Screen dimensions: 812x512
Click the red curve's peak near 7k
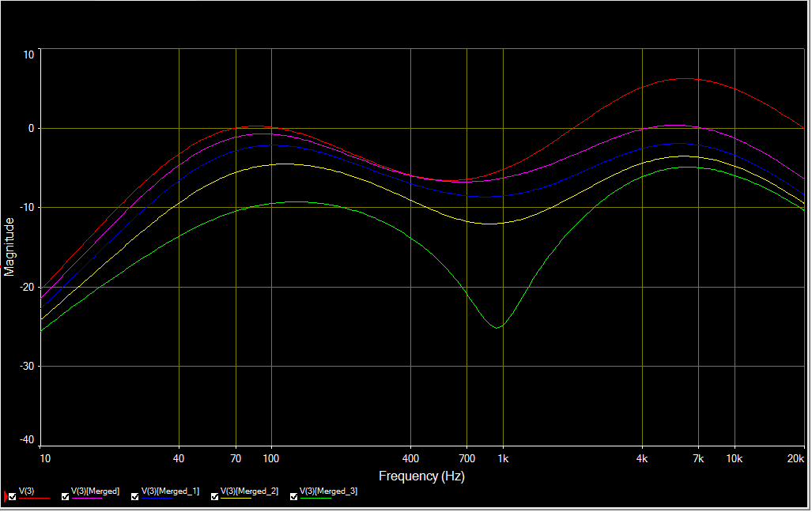click(685, 79)
